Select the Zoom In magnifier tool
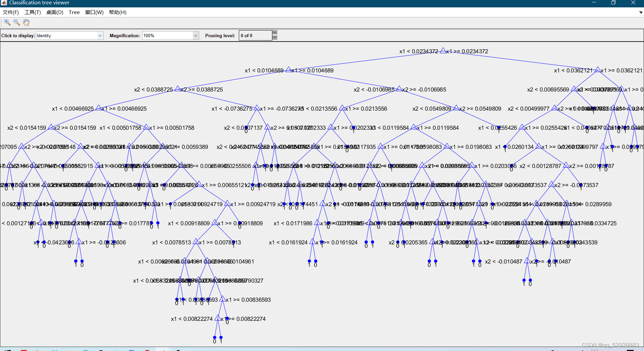This screenshot has height=351, width=644. pos(7,22)
